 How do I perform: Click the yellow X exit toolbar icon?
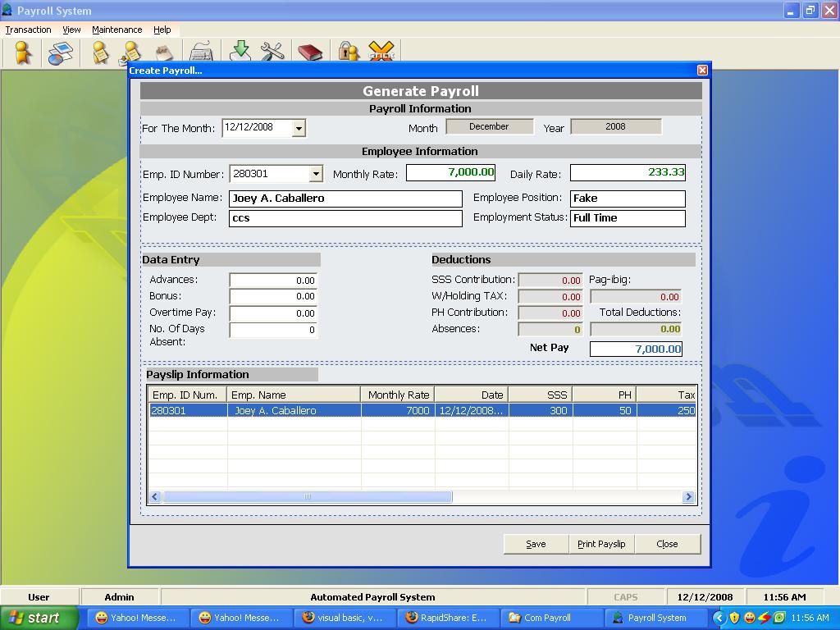tap(381, 52)
